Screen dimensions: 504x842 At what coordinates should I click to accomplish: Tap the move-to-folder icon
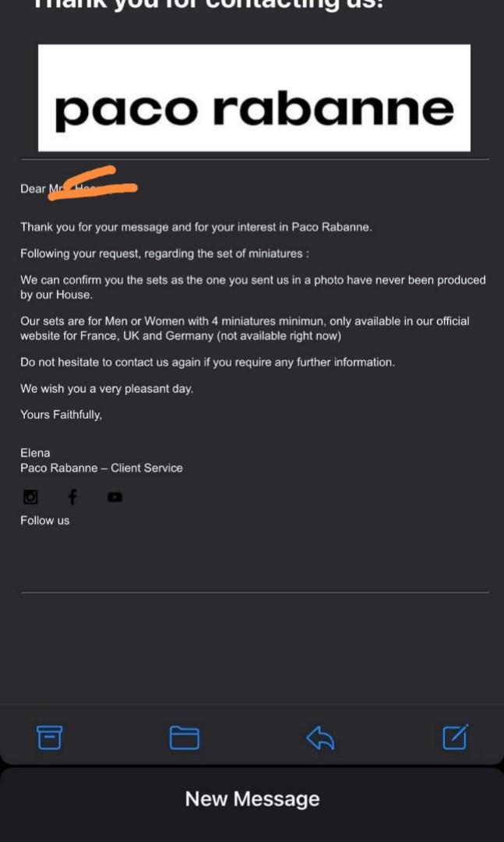point(185,737)
